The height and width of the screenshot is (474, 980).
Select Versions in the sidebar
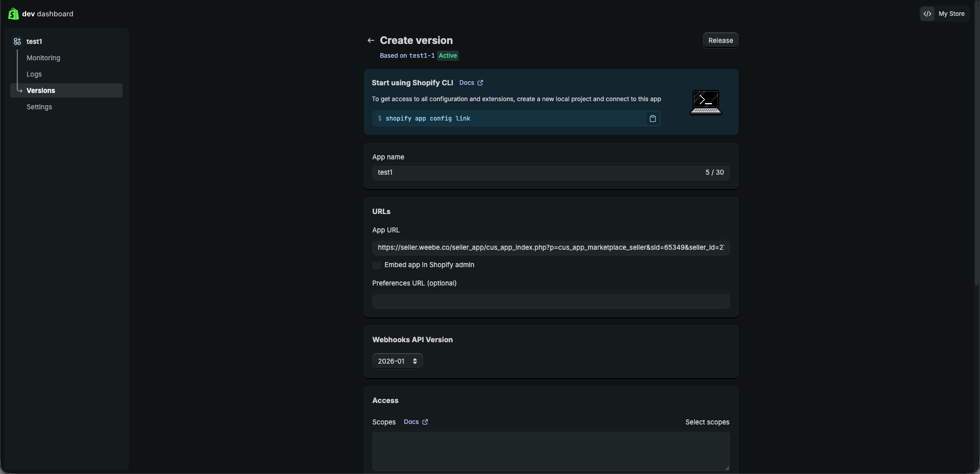pos(41,90)
